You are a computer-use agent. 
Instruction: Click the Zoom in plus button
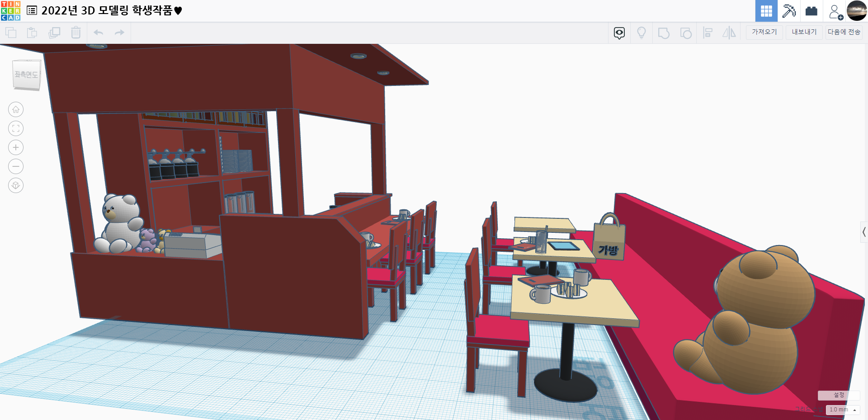pos(16,147)
